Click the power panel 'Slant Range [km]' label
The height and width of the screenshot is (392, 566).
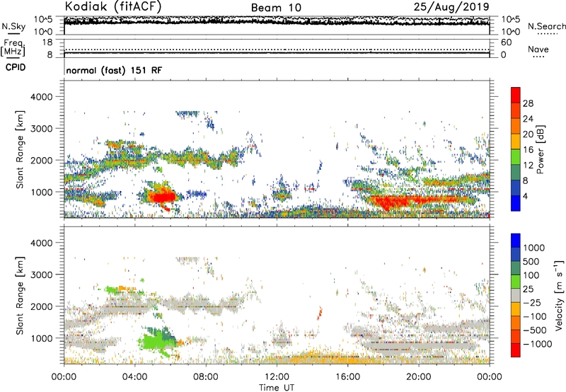pos(20,149)
